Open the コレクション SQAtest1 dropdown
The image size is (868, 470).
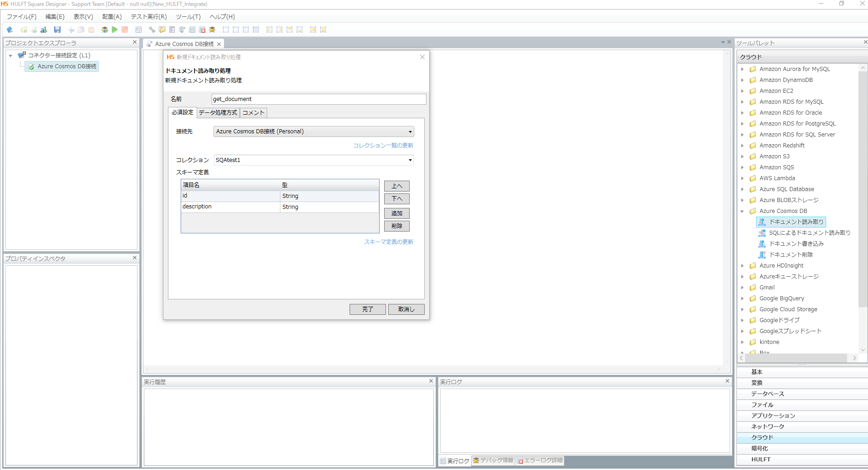click(410, 160)
